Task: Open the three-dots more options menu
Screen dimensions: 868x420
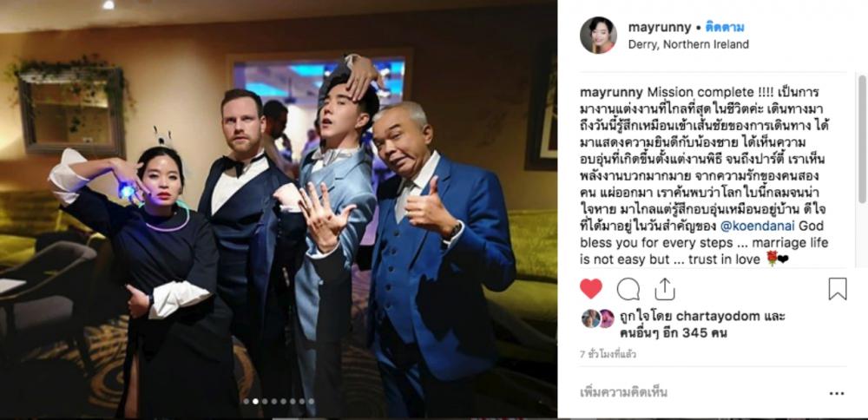Action: click(837, 393)
